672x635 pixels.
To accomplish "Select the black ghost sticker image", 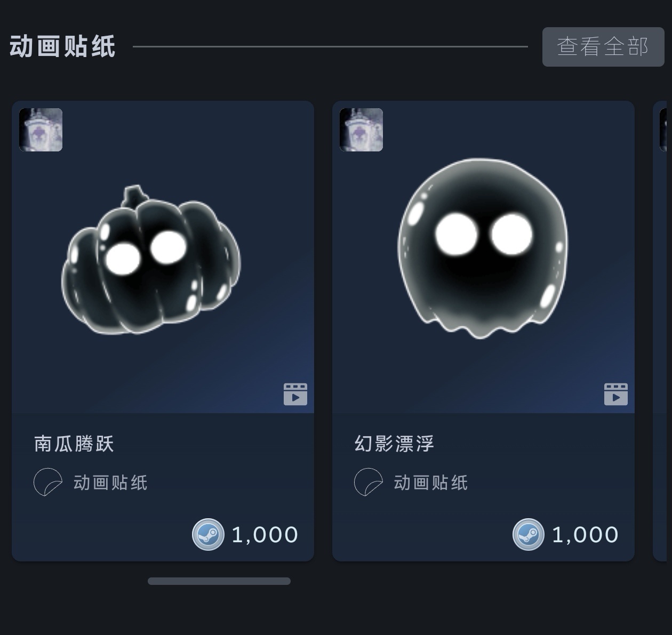I will point(483,248).
